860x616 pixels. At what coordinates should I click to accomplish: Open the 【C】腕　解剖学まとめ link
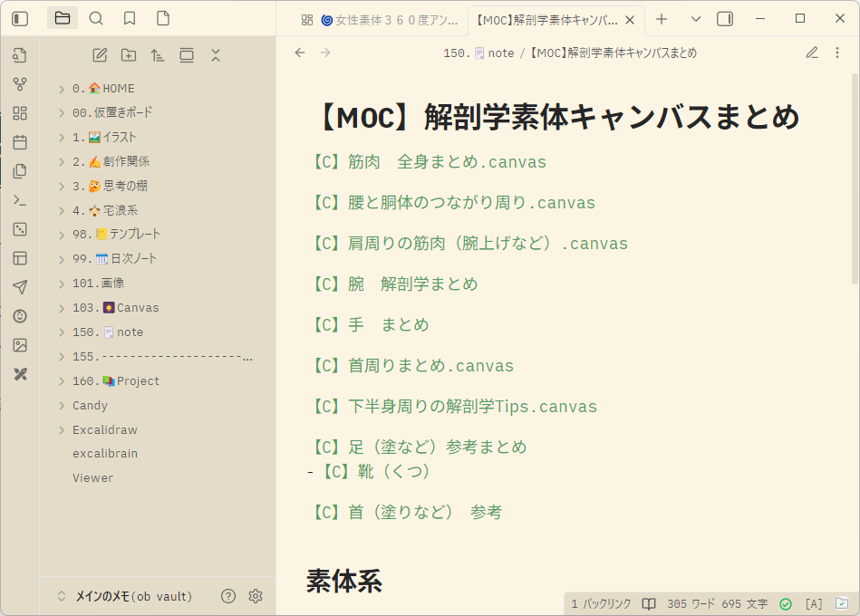coord(393,284)
